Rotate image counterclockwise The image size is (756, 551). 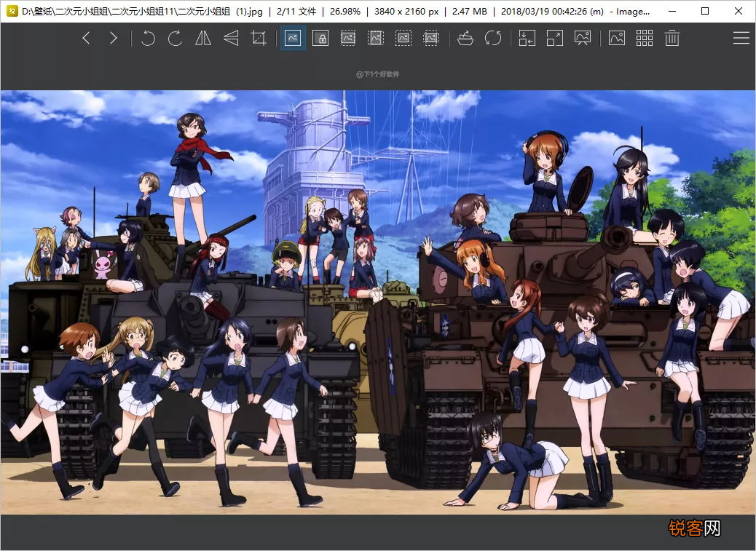(x=148, y=38)
